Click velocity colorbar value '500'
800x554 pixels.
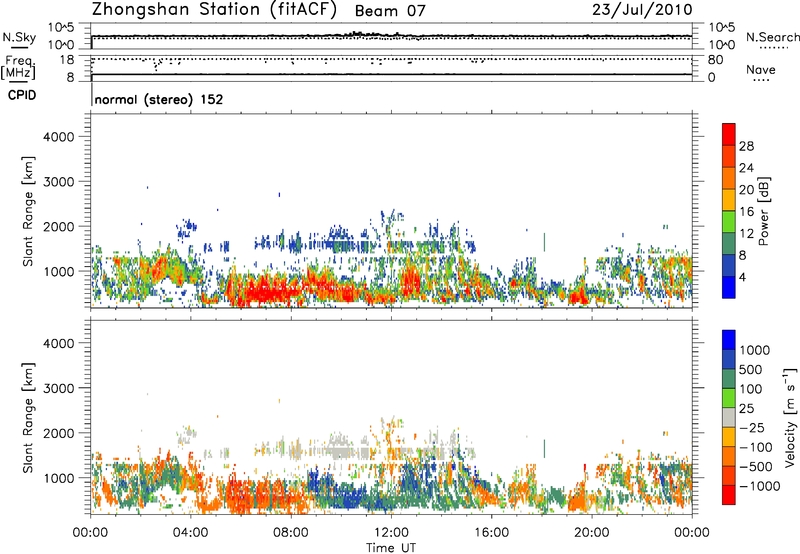[750, 370]
